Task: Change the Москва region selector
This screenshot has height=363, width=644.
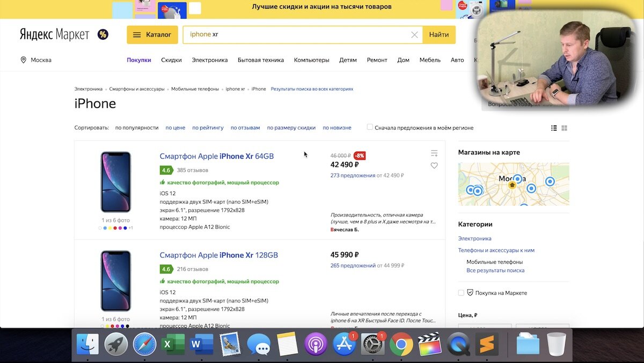Action: tap(36, 60)
